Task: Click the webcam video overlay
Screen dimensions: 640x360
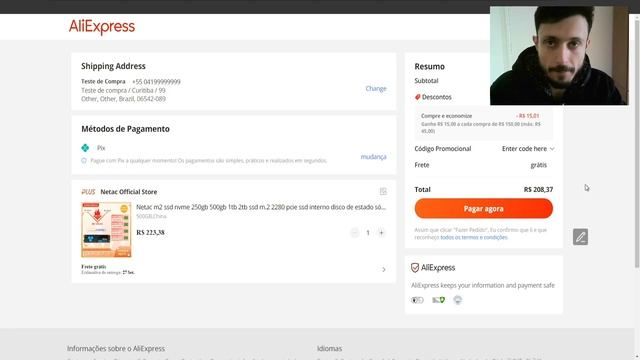Action: (x=559, y=56)
